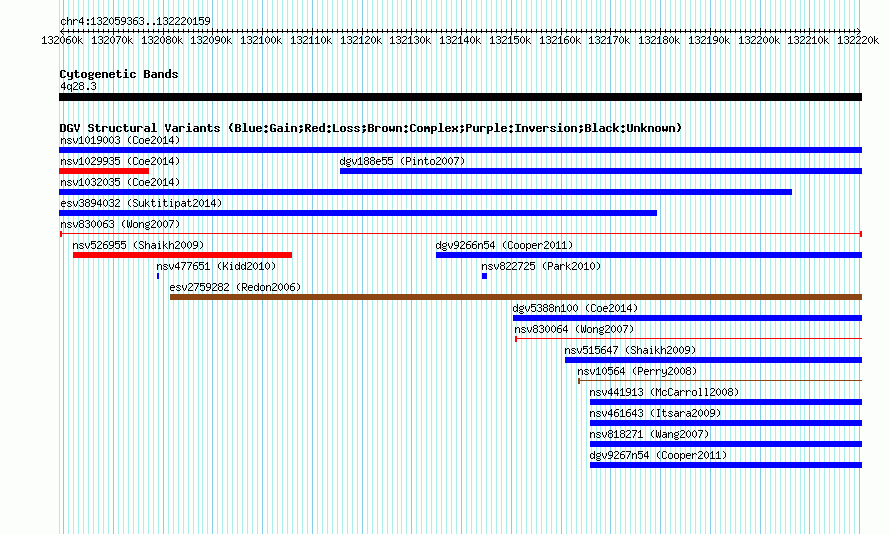Click the nsv461643 blue bar
This screenshot has height=534, width=890.
pos(726,423)
